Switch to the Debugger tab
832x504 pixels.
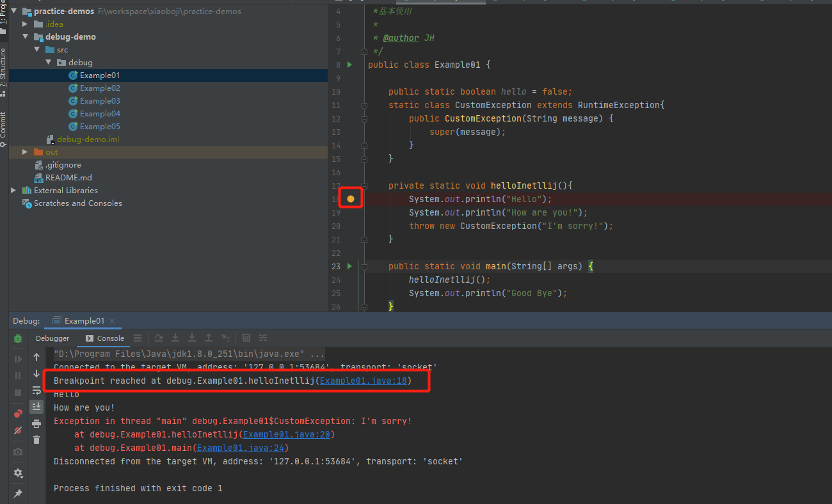coord(52,338)
